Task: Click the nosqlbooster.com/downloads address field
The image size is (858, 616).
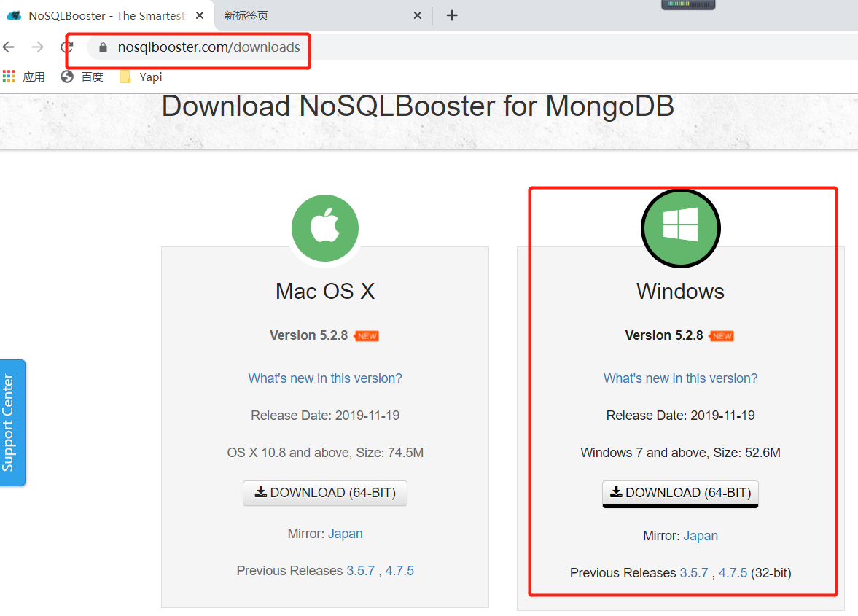Action: click(x=208, y=47)
